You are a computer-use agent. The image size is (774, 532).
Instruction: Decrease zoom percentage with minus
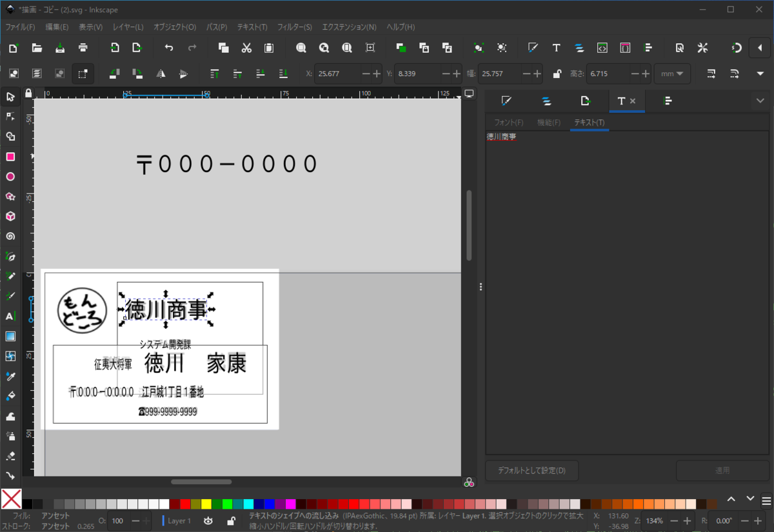(675, 520)
